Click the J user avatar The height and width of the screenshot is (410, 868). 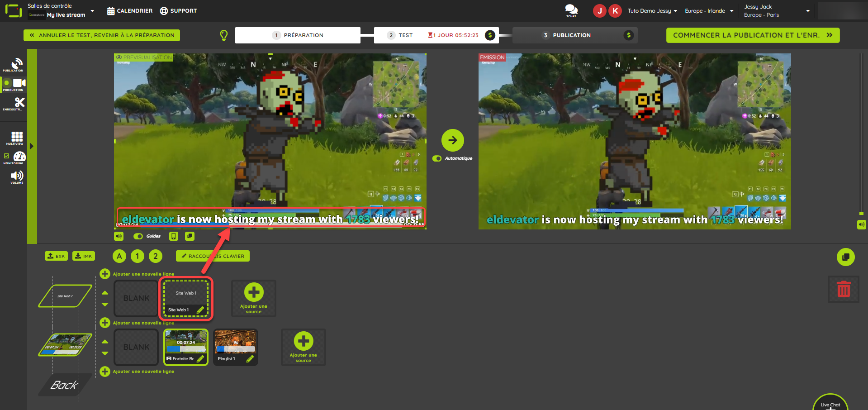point(600,11)
